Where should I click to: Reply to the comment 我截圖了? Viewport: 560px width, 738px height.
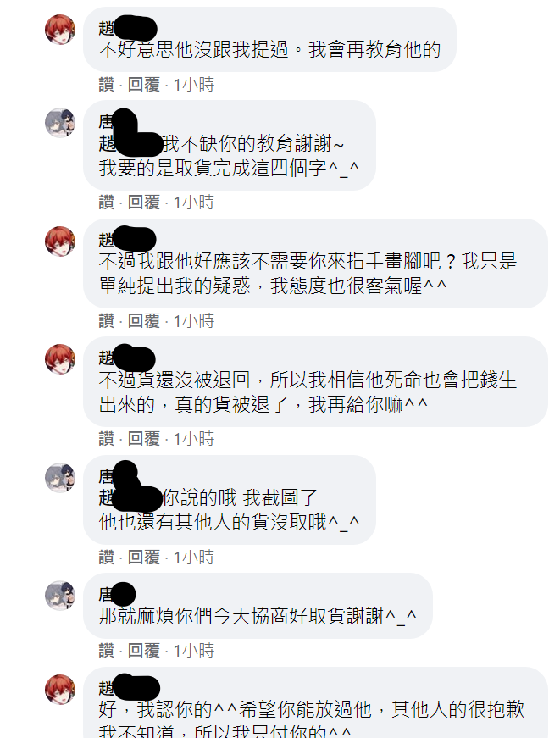[144, 558]
